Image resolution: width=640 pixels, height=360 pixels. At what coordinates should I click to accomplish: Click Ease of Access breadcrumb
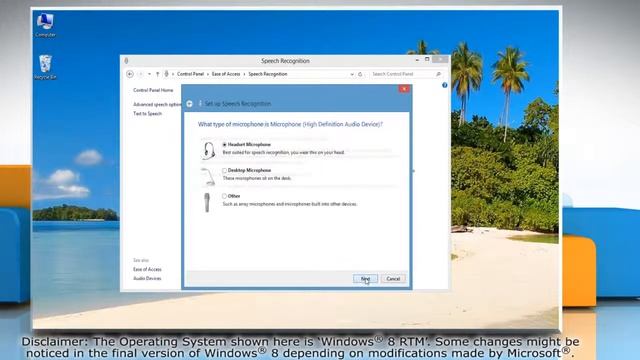pos(226,74)
